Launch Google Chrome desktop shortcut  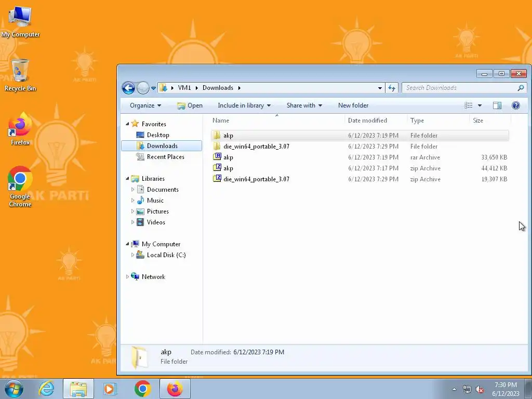pyautogui.click(x=20, y=187)
